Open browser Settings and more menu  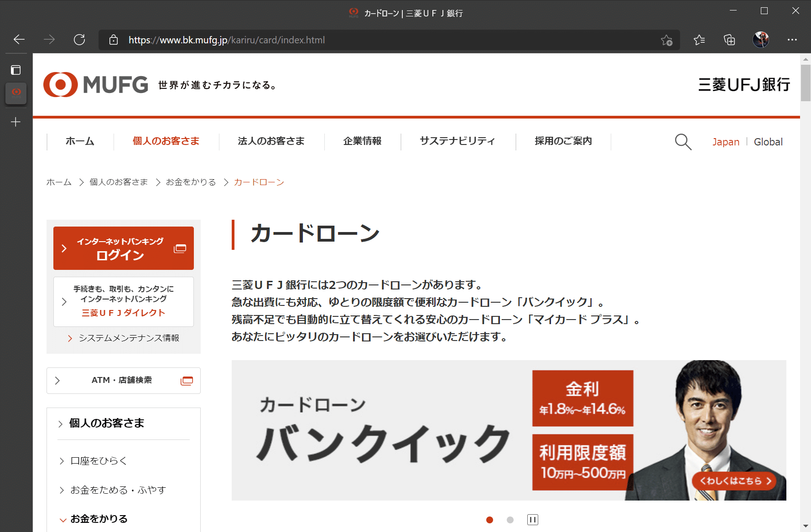792,40
